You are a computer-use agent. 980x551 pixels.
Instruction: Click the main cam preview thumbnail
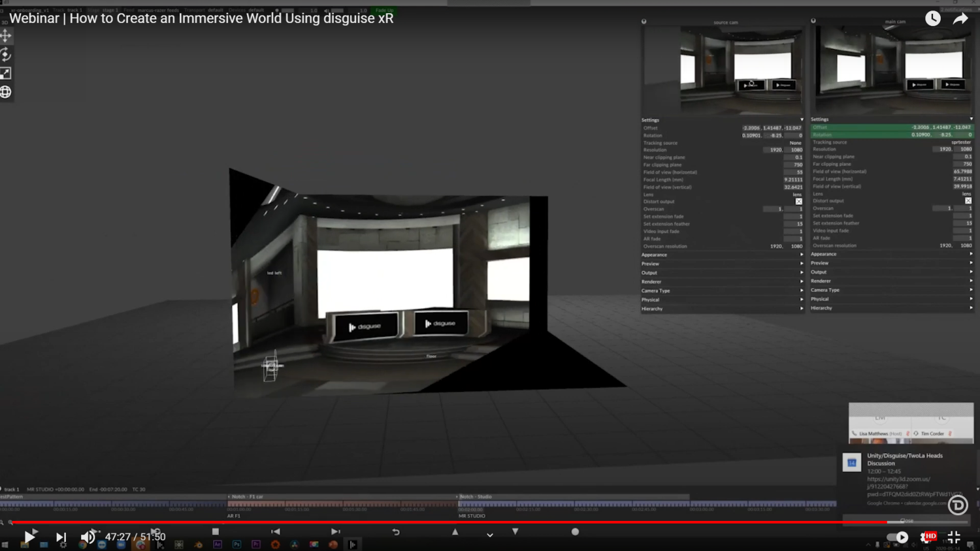892,71
